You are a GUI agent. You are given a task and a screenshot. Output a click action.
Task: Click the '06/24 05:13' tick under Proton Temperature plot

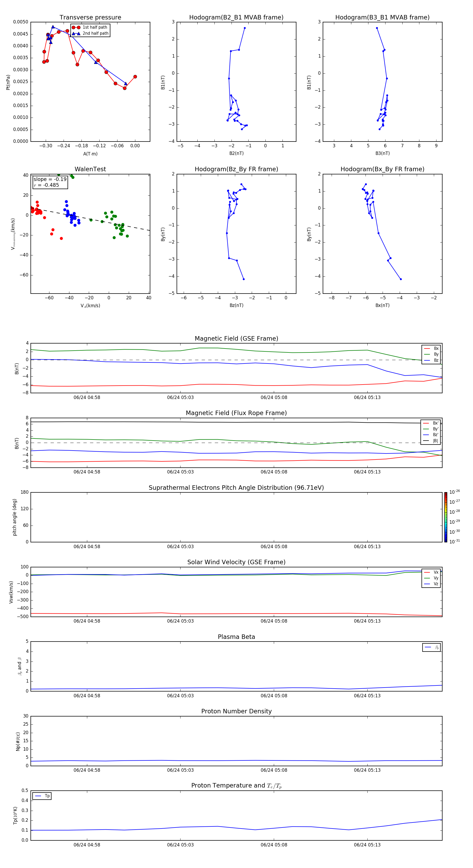(367, 845)
